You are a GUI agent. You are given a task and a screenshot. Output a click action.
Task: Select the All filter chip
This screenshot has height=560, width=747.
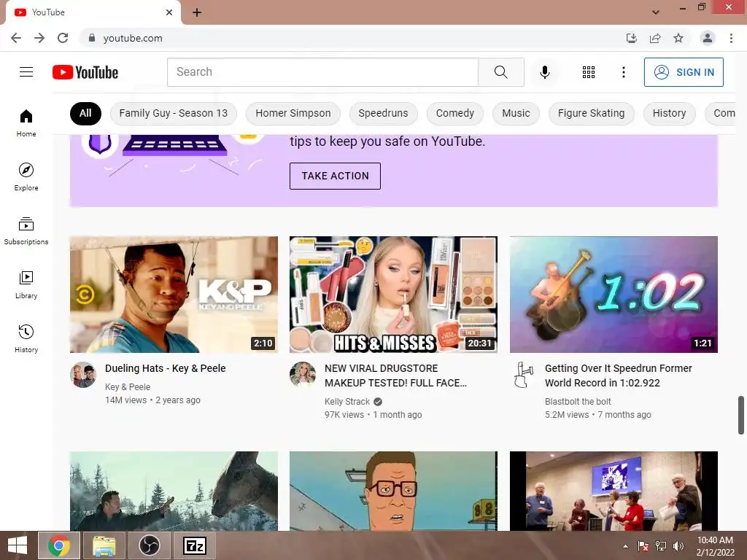(x=85, y=113)
